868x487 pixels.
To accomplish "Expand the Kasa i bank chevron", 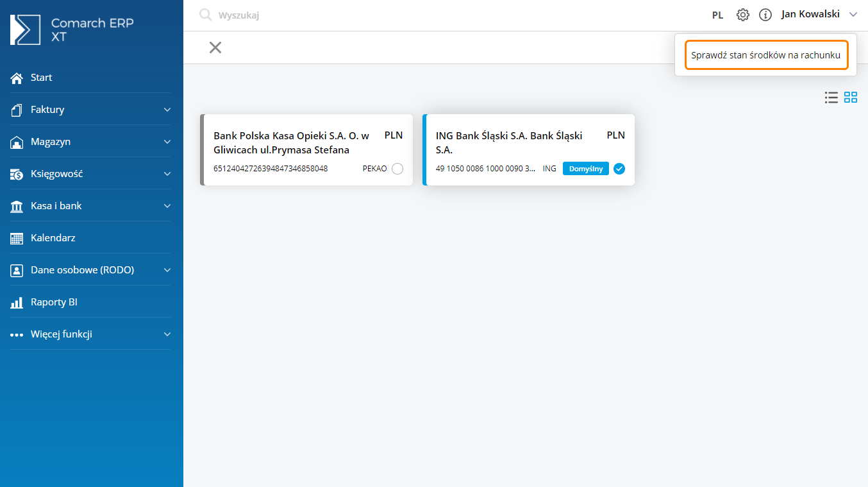I will click(x=167, y=206).
